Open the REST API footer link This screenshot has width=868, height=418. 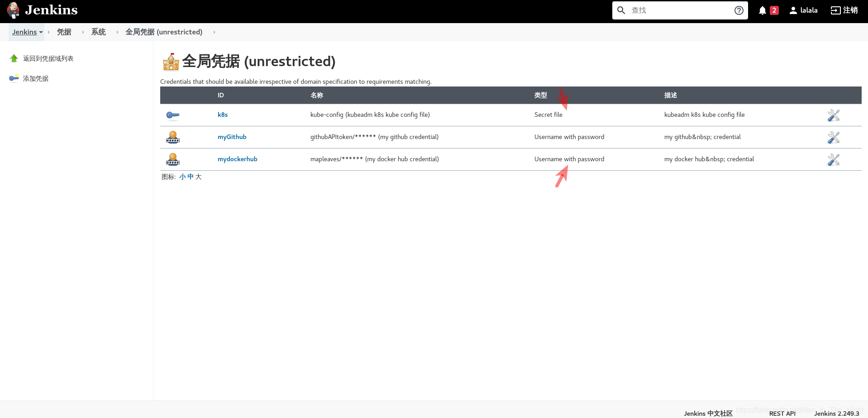click(782, 413)
